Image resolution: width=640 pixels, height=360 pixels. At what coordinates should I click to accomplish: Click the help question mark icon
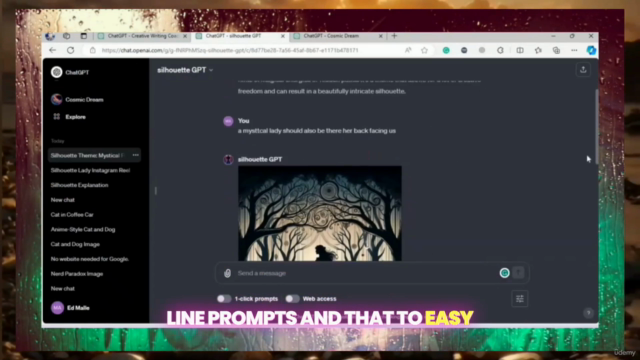(588, 313)
